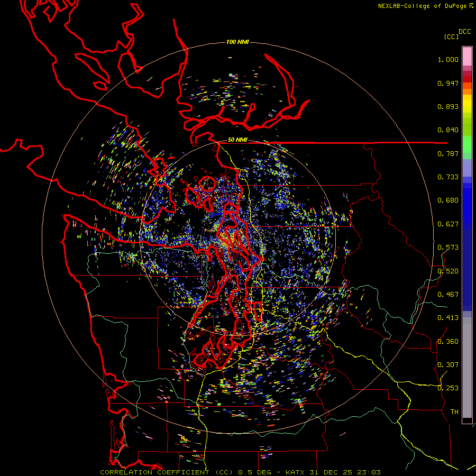
Task: Click the 0.5 DEG elevation text
Action: coord(255,472)
